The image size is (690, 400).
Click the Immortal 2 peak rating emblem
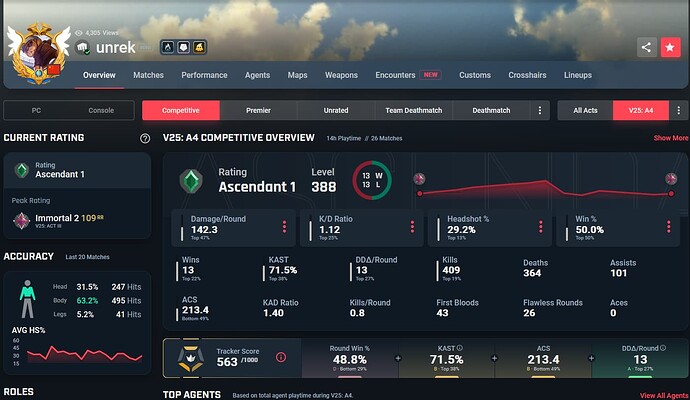[x=22, y=221]
